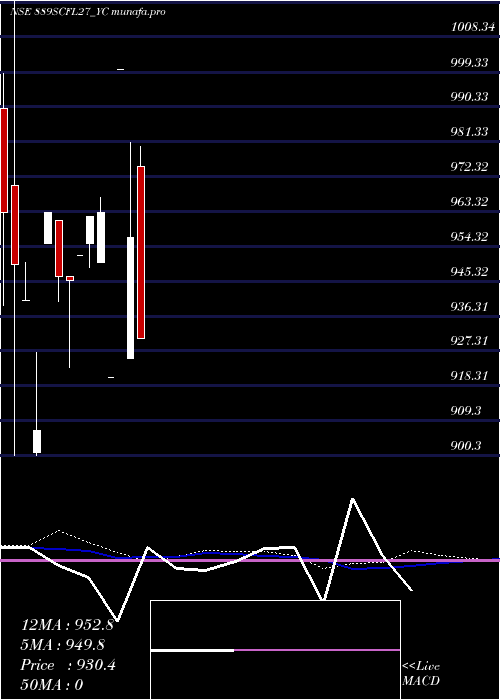This screenshot has width=500, height=700.
Task: Click the tall last red candlestick
Action: [141, 252]
